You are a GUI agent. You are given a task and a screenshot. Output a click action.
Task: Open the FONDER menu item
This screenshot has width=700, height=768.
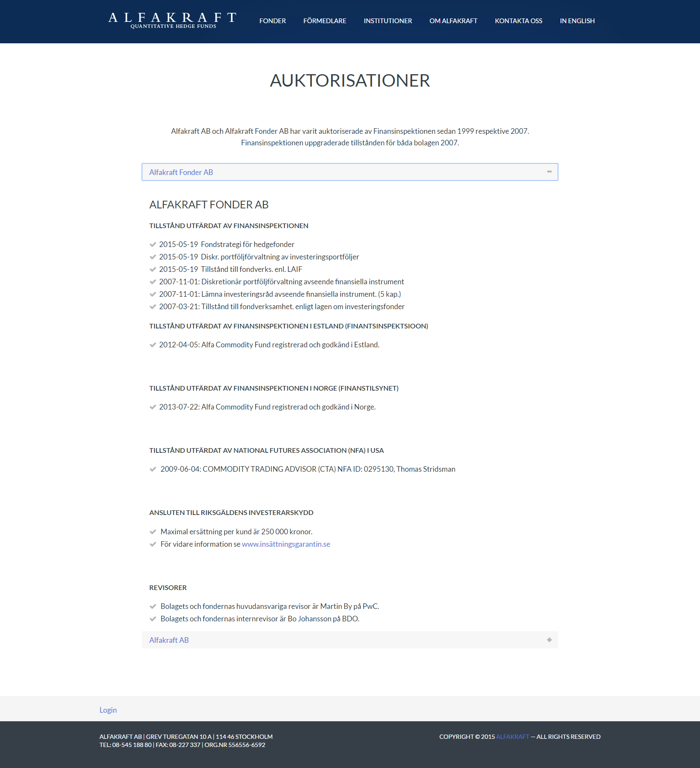[x=272, y=21]
